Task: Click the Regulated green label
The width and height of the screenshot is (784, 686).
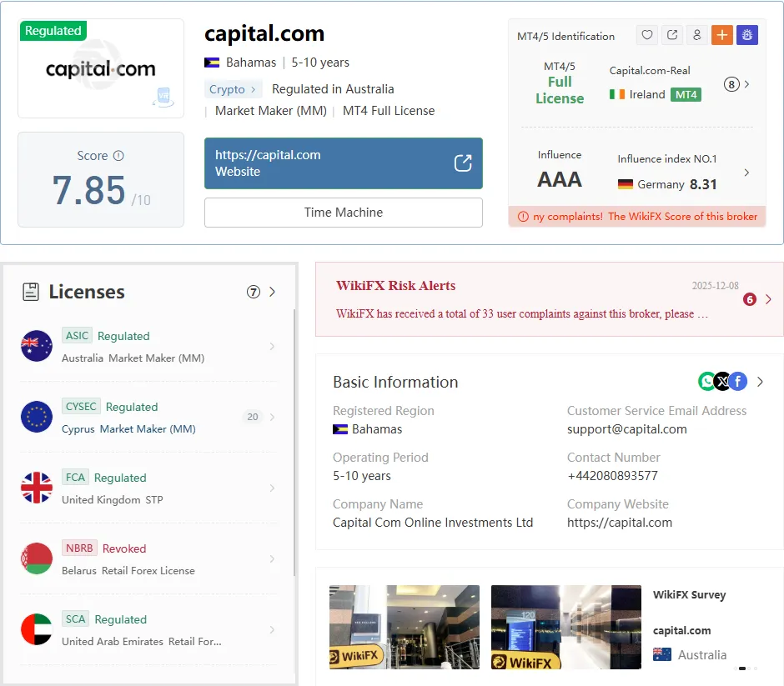Action: coord(53,31)
